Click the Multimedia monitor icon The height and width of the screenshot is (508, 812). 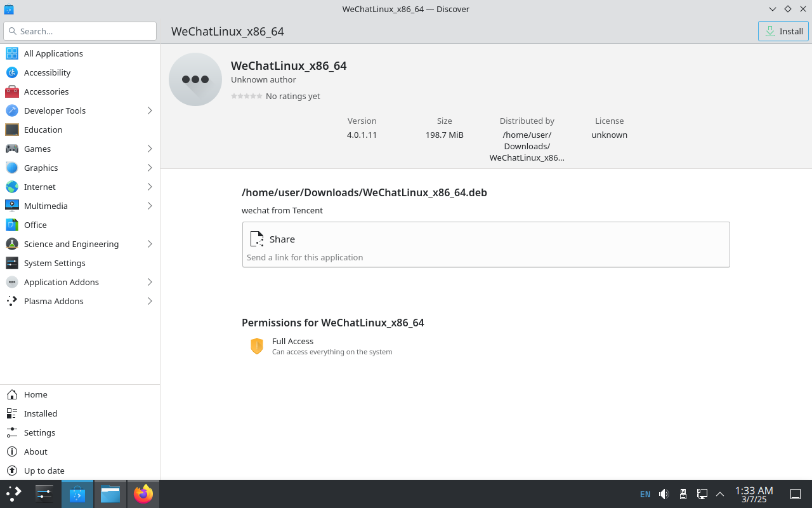(x=12, y=206)
